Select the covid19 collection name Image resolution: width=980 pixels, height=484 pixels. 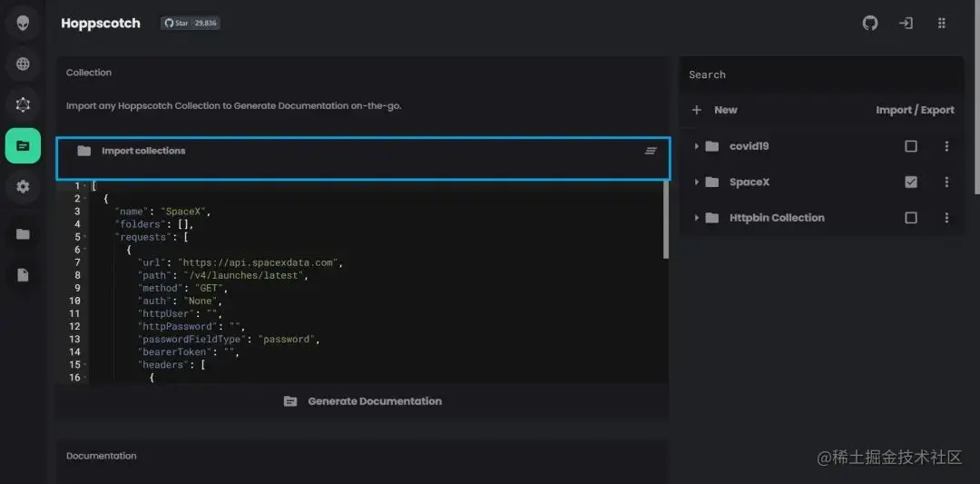749,146
